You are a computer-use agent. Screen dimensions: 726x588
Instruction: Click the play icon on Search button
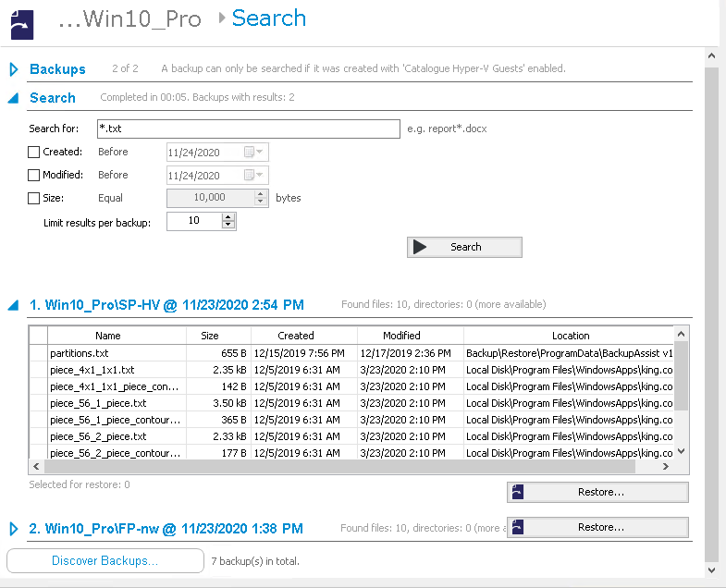point(420,247)
